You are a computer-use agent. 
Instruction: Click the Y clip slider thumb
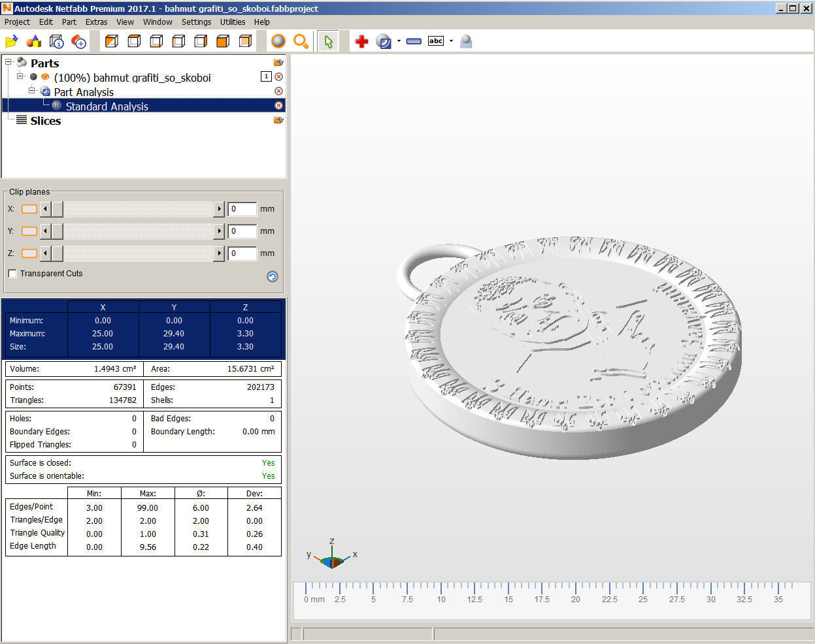(57, 231)
